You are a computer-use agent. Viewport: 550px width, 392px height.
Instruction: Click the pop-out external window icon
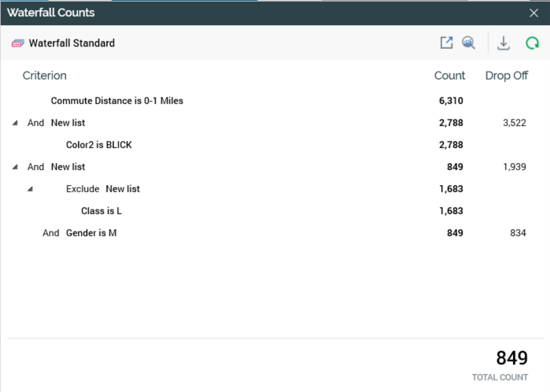tap(446, 43)
